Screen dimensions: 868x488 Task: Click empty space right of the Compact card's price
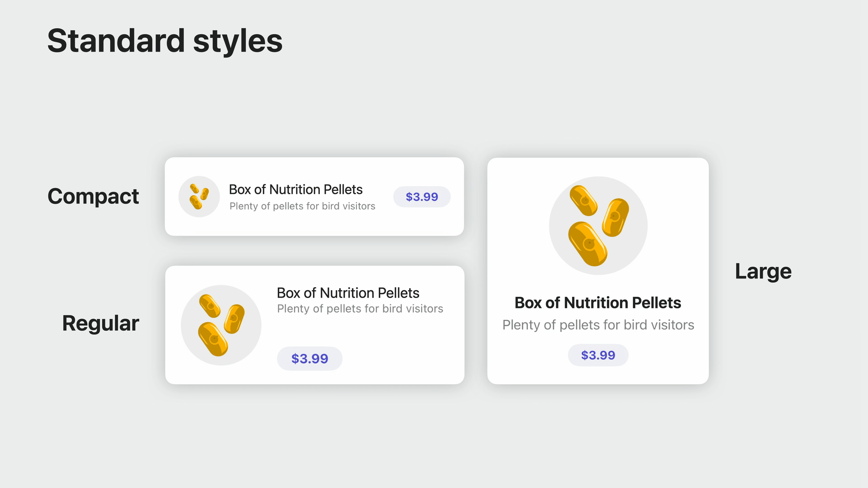tap(457, 217)
